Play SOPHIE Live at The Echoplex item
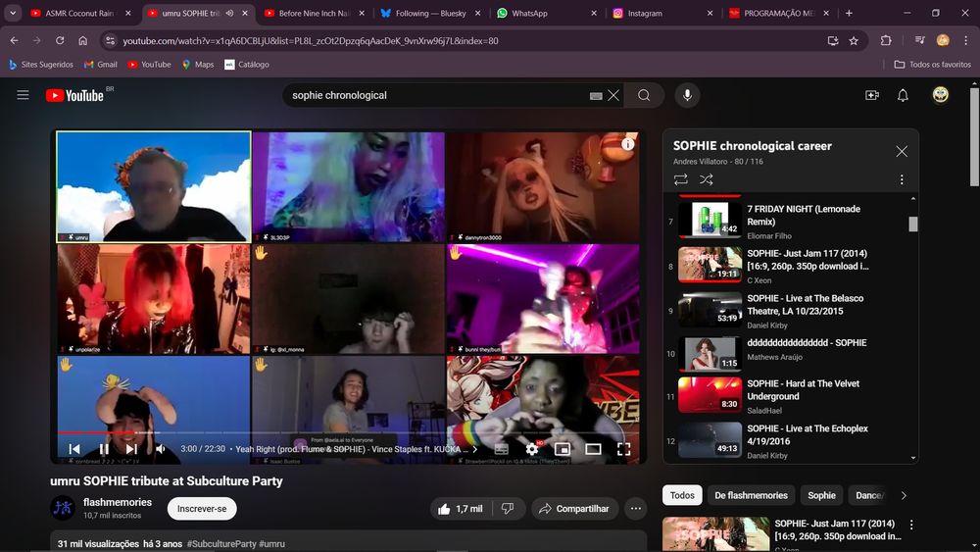Viewport: 980px width, 552px height. (788, 441)
